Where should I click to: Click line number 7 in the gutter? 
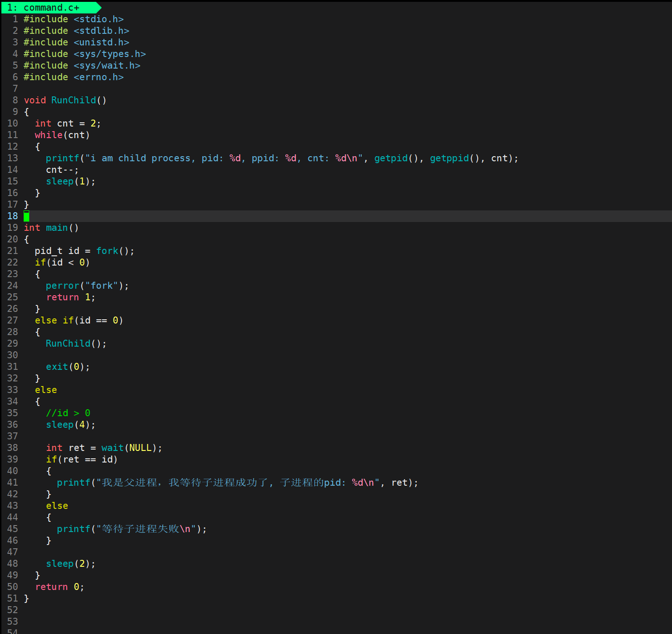tap(15, 89)
